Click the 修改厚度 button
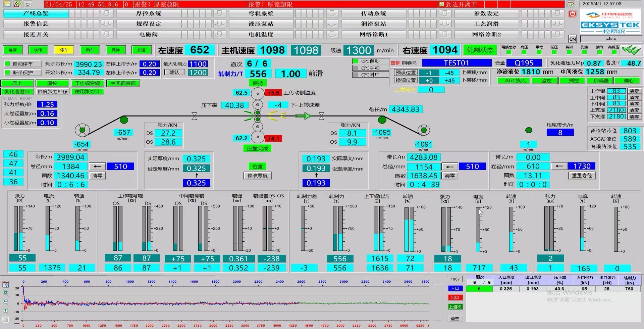 point(258,176)
